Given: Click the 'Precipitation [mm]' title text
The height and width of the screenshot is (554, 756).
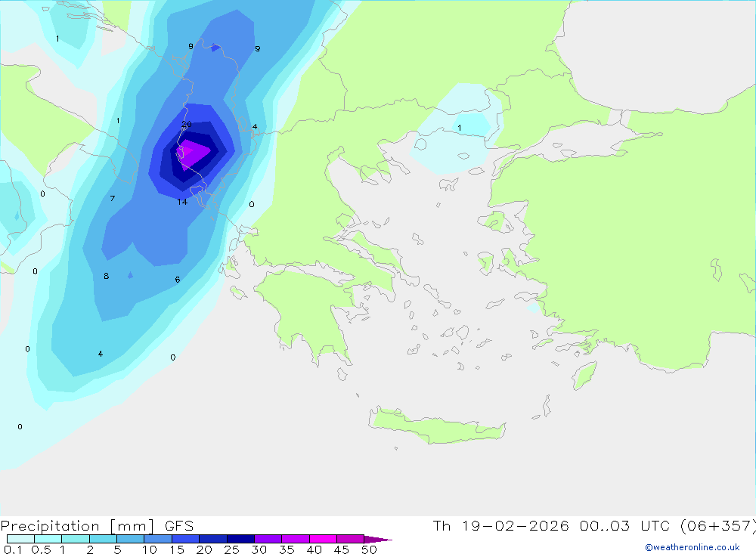Looking at the screenshot, I should (x=77, y=526).
